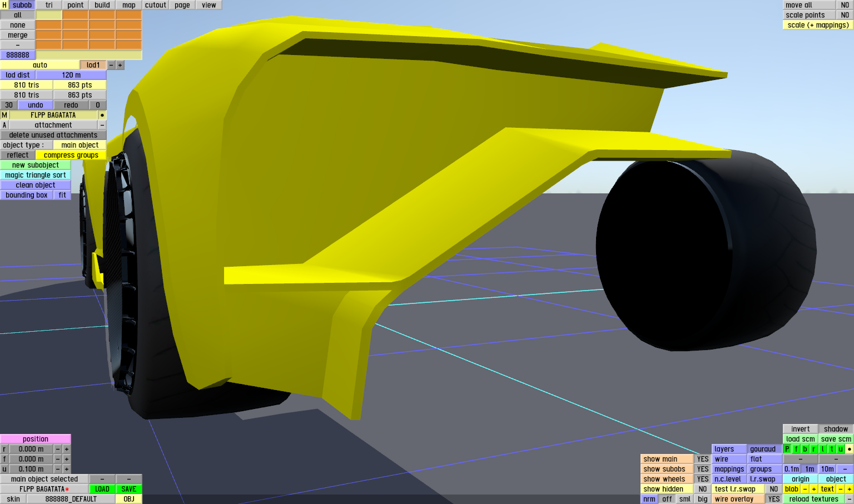Increase text size with its plus button
Screen dimensions: 854x504
click(850, 489)
